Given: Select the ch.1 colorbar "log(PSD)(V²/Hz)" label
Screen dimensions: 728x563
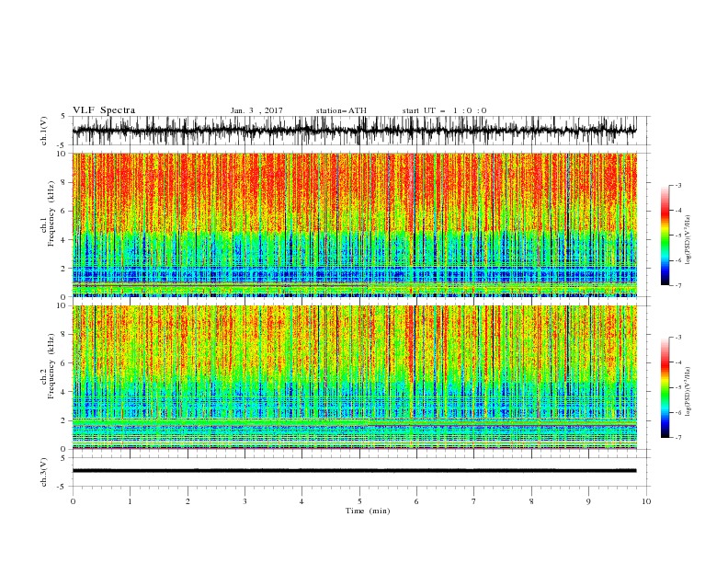Looking at the screenshot, I should point(688,240).
